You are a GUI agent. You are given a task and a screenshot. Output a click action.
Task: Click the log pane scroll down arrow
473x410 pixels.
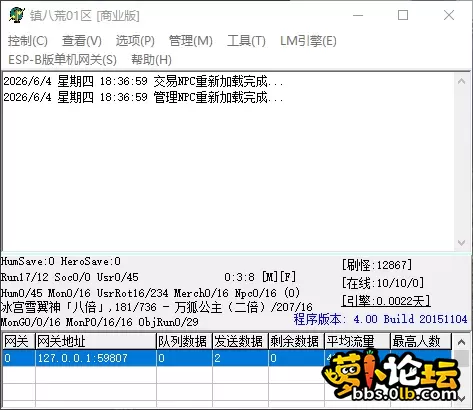(461, 243)
